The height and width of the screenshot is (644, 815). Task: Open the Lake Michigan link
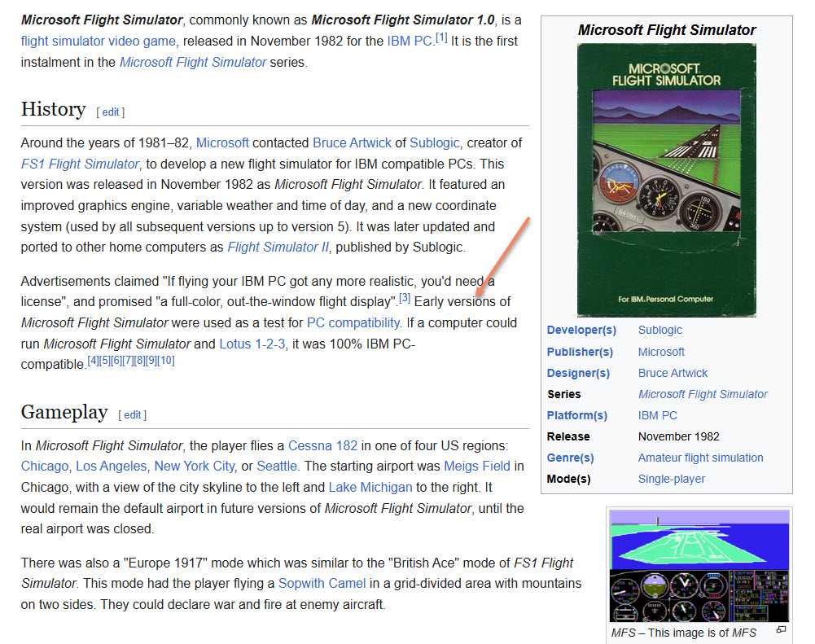click(x=370, y=488)
